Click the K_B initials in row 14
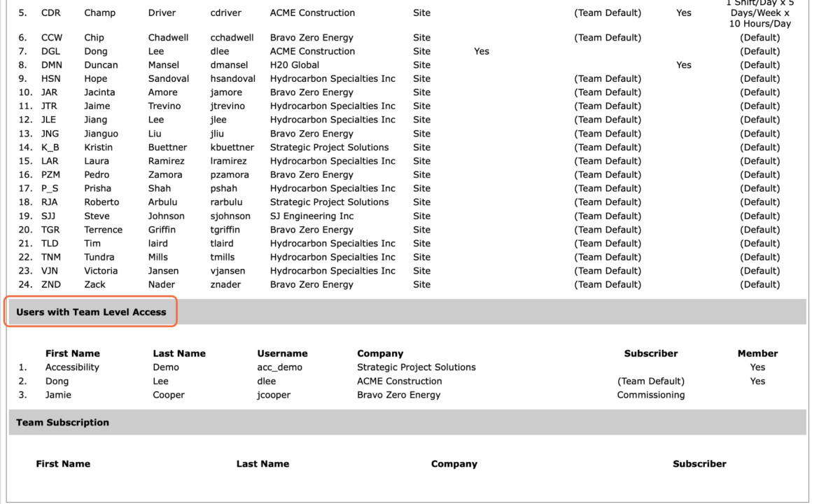Image resolution: width=819 pixels, height=504 pixels. click(x=50, y=147)
